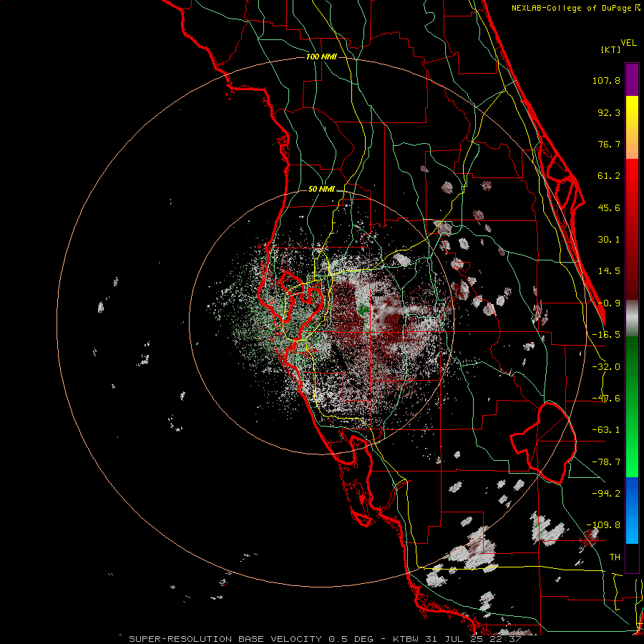Click the -109.8 velocity scale value
This screenshot has height=644, width=644.
[x=603, y=525]
